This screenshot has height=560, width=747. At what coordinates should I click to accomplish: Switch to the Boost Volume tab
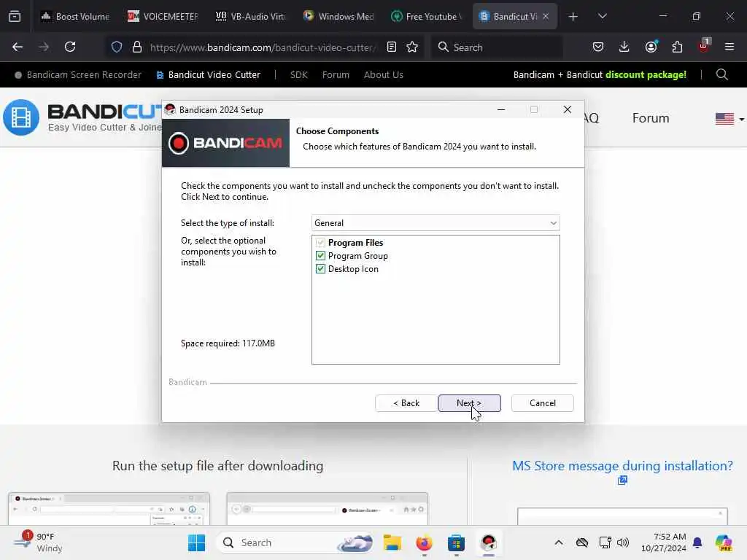pos(75,16)
